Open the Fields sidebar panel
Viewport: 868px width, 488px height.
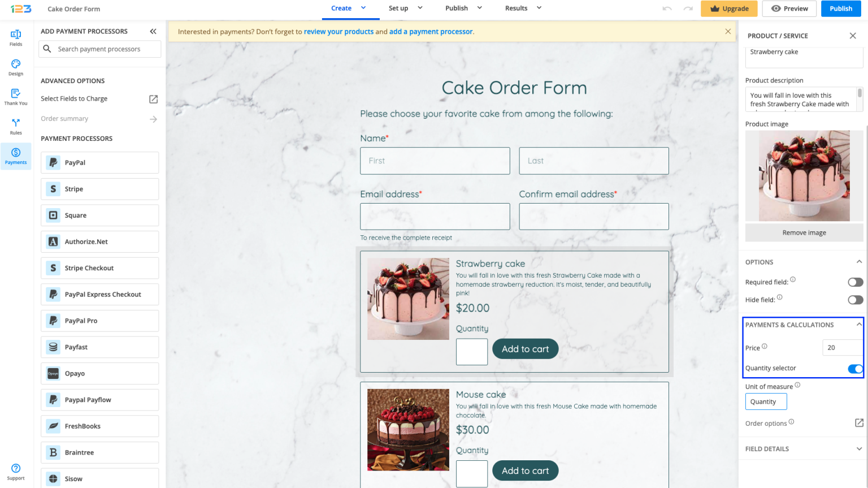click(x=16, y=38)
